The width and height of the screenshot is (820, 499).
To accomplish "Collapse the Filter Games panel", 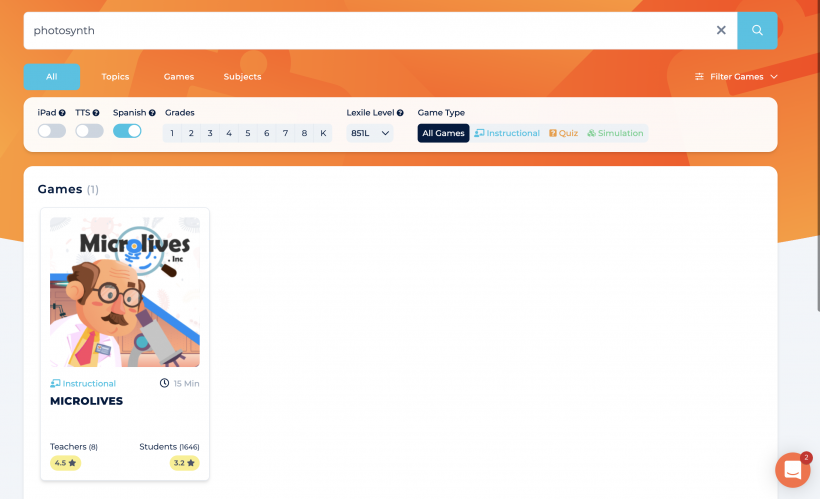I will tap(736, 77).
